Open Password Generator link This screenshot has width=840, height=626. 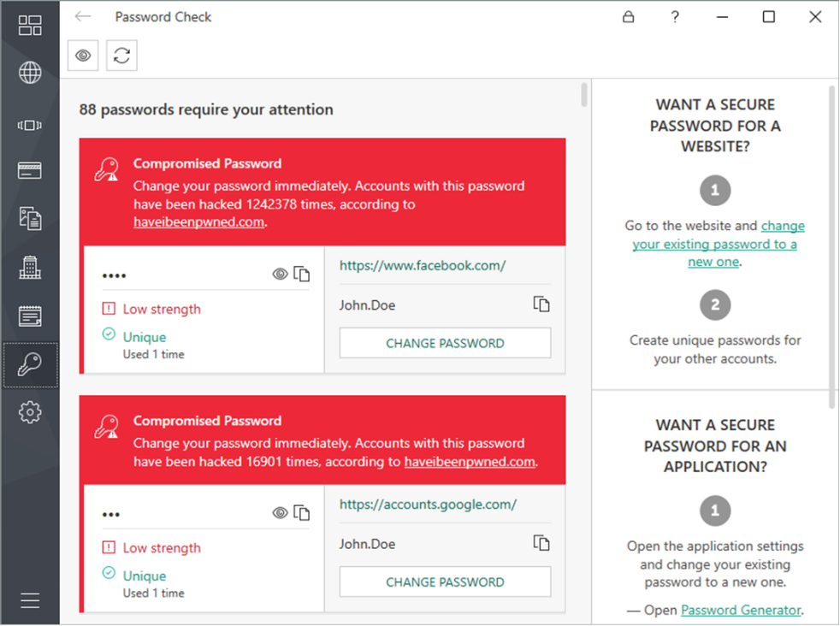click(741, 610)
